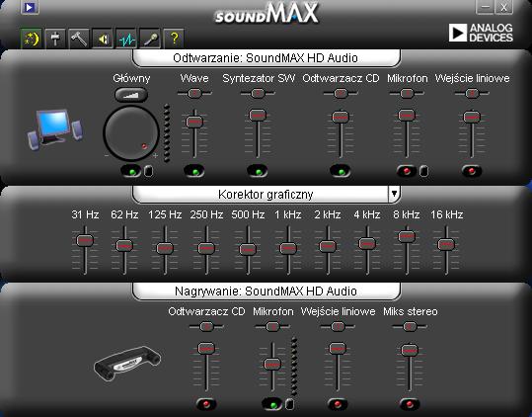Click the Nagrywanie: SoundMAX HD Audio header
Image resolution: width=532 pixels, height=417 pixels.
pos(266,292)
